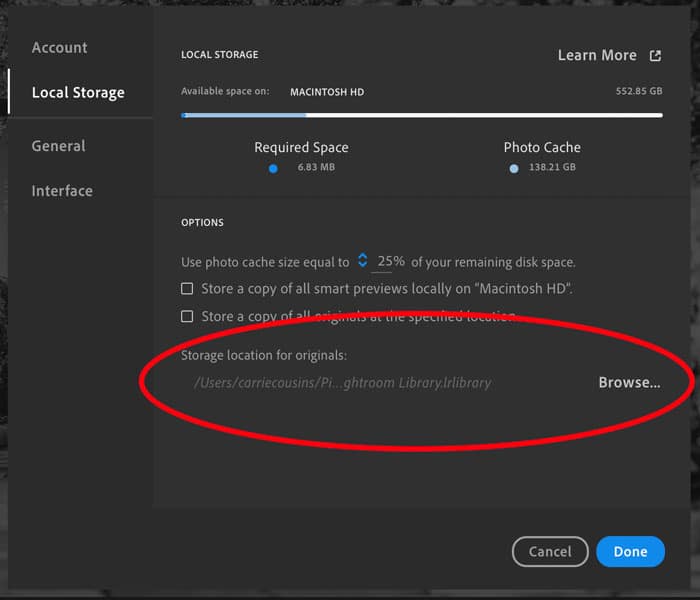Click the 25% cache size field

390,261
